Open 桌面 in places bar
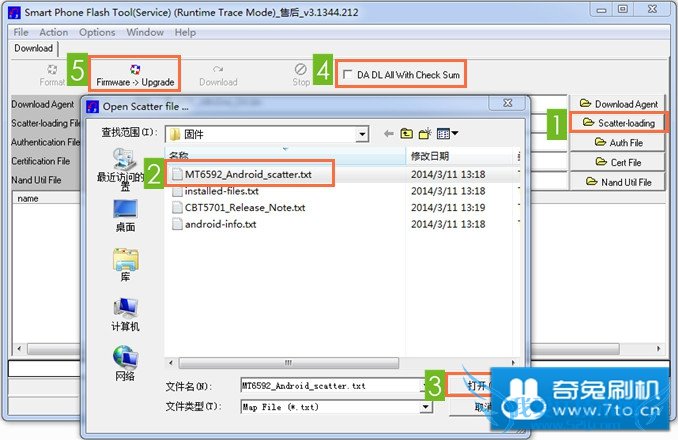678x440 pixels. coord(125,215)
